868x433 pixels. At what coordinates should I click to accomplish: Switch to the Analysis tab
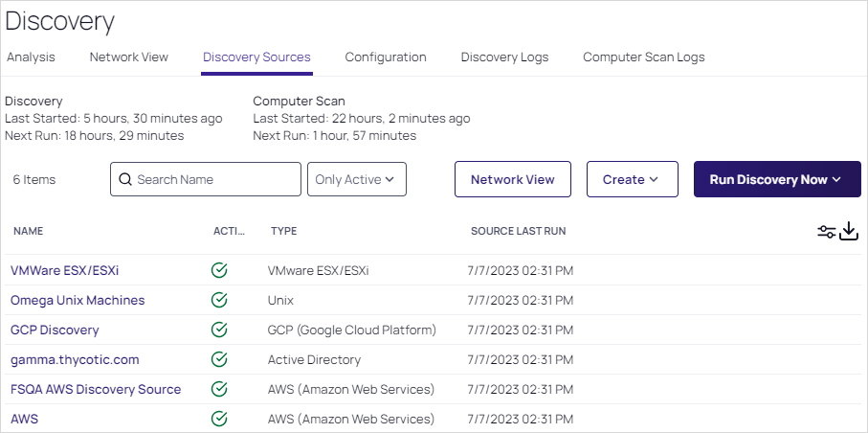[31, 57]
